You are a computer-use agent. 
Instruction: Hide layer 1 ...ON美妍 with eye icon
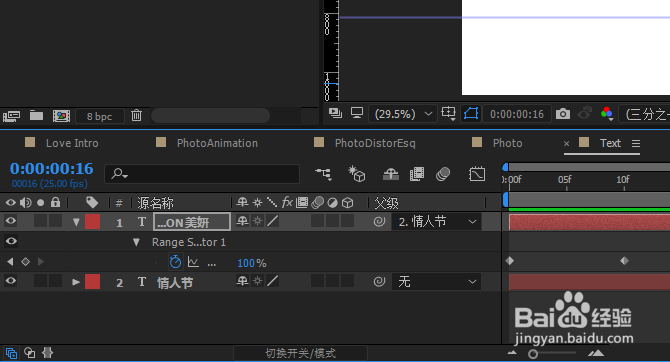(11, 221)
